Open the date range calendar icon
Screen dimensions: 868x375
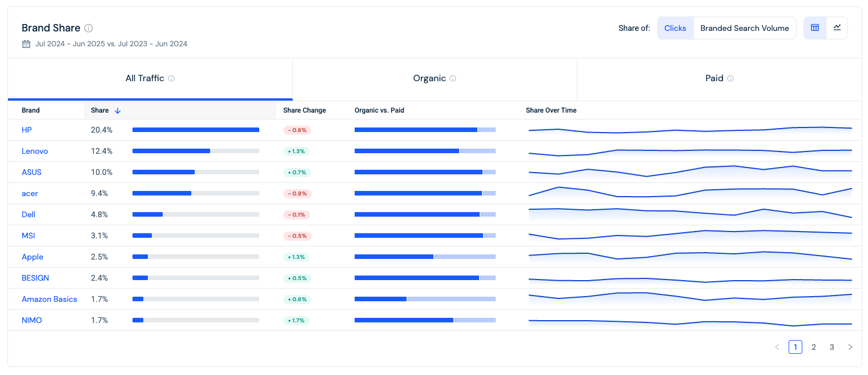click(26, 44)
